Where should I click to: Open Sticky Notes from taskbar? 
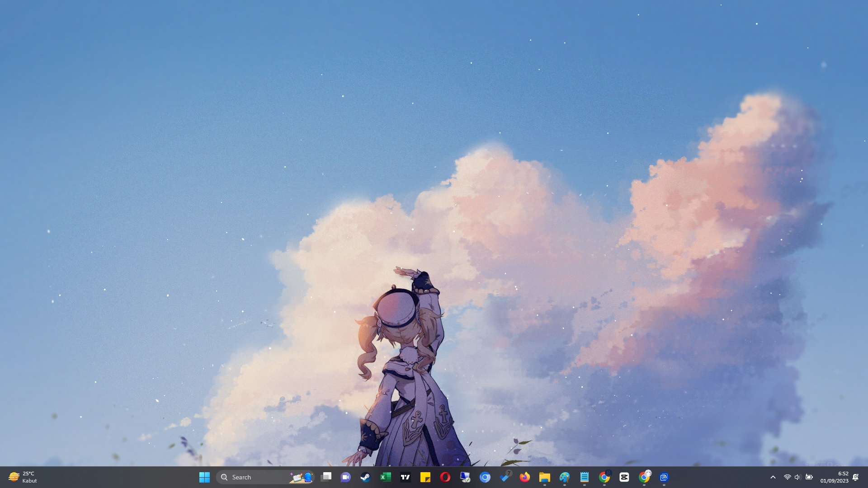425,477
